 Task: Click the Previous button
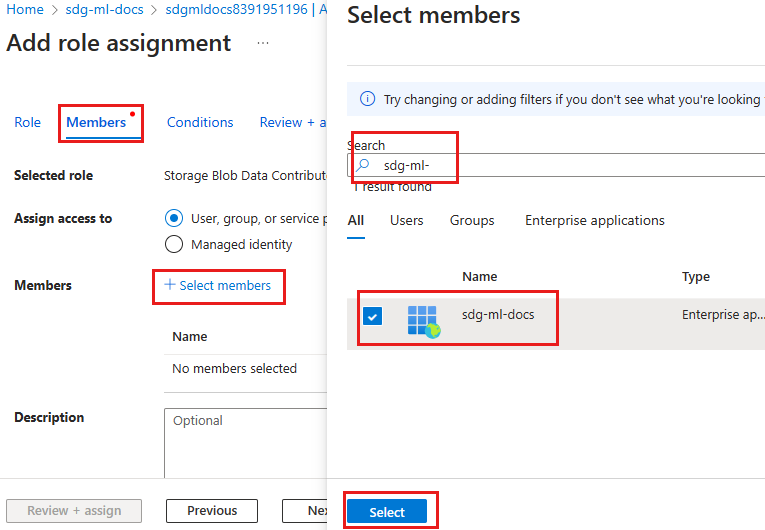212,510
